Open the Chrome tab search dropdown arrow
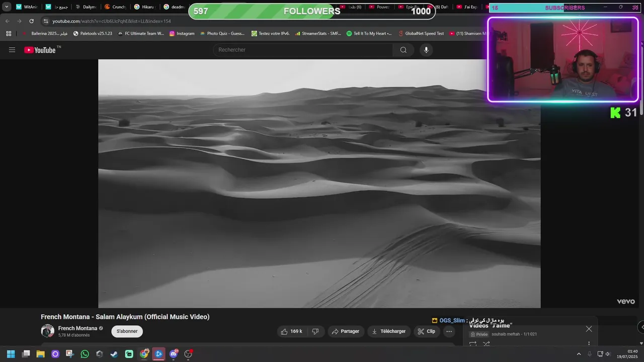 7,7
